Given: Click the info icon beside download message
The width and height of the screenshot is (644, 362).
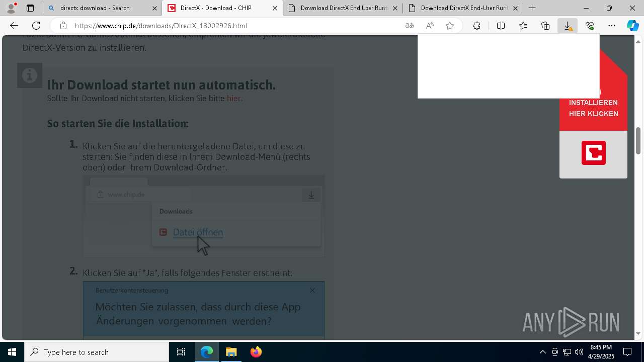Looking at the screenshot, I should click(30, 75).
